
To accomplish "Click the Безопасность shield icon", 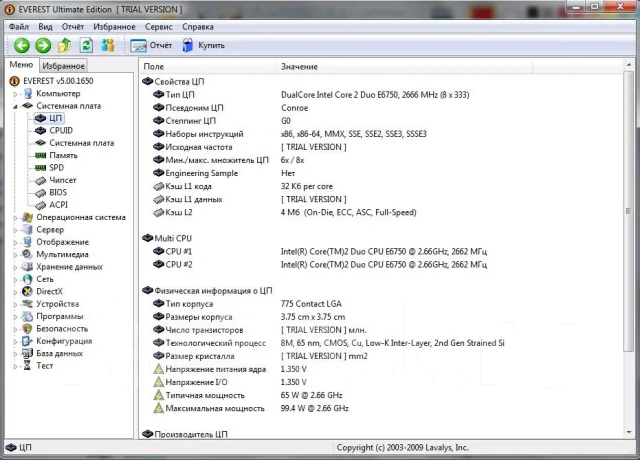I will click(27, 329).
